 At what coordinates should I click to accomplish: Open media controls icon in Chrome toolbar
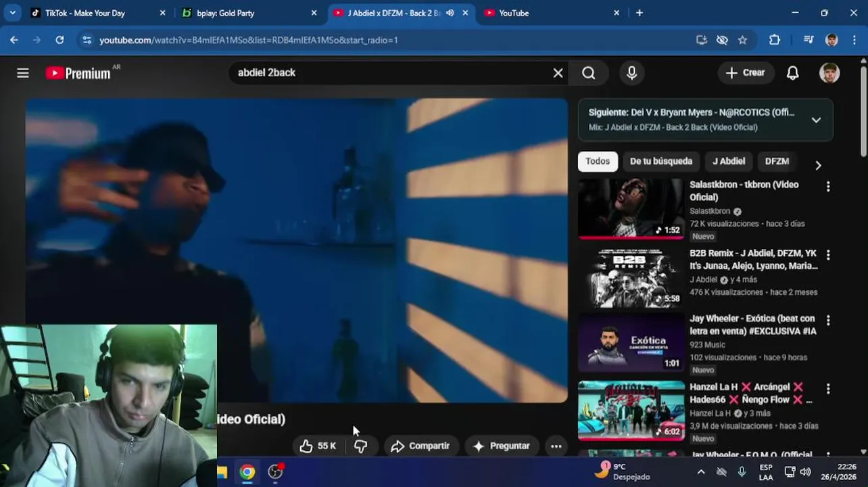point(809,40)
